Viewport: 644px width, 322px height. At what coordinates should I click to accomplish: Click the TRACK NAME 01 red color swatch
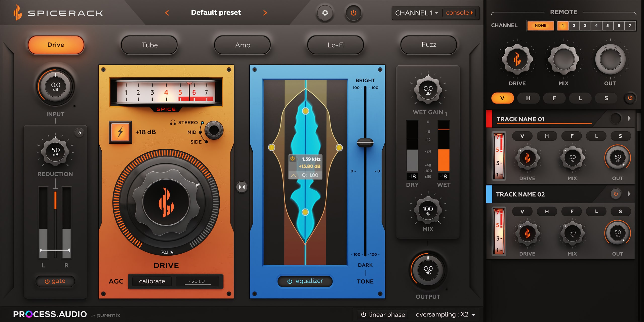click(x=489, y=119)
